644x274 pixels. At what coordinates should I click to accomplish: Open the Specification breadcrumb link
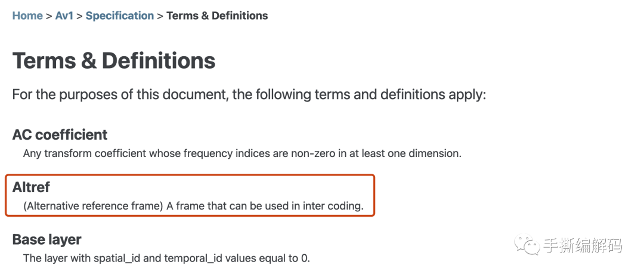119,16
